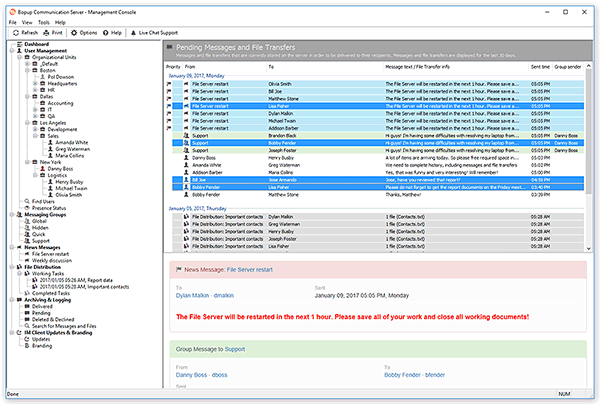600x404 pixels.
Task: Click the Danny Boss - dboss link
Action: 202,375
